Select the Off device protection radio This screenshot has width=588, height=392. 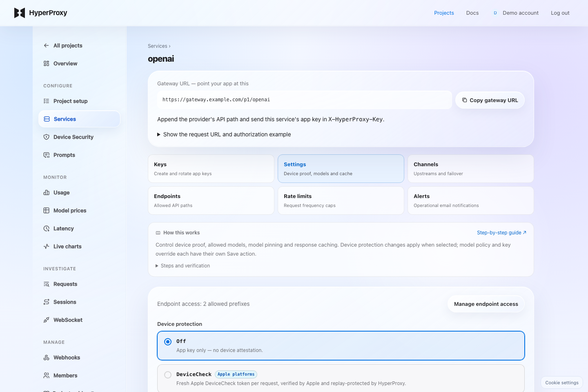tap(168, 342)
